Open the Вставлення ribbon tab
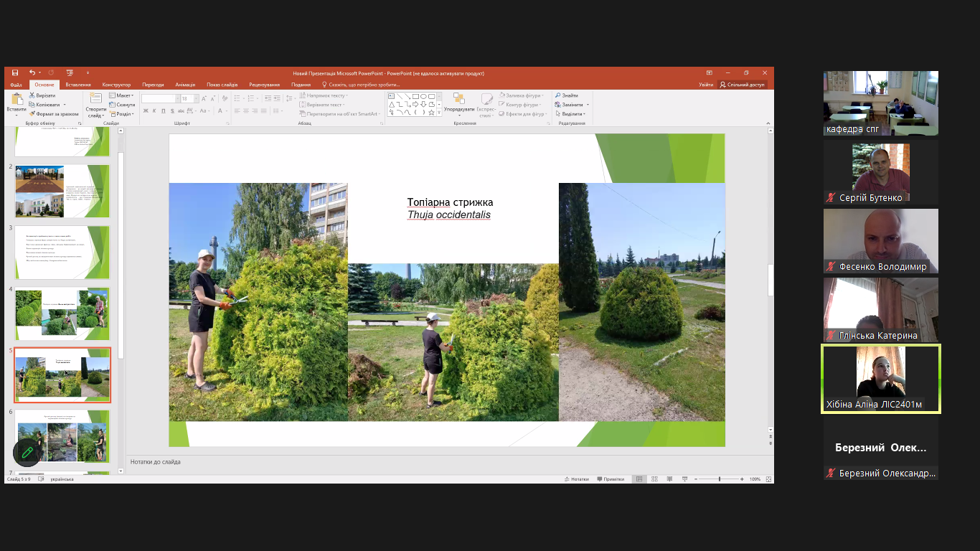 [77, 85]
